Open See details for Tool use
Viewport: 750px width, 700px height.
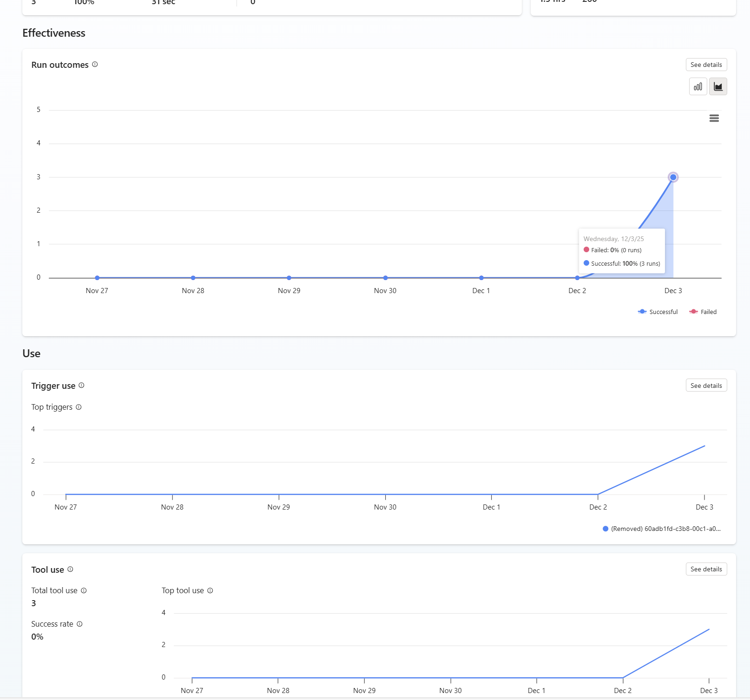[706, 569]
